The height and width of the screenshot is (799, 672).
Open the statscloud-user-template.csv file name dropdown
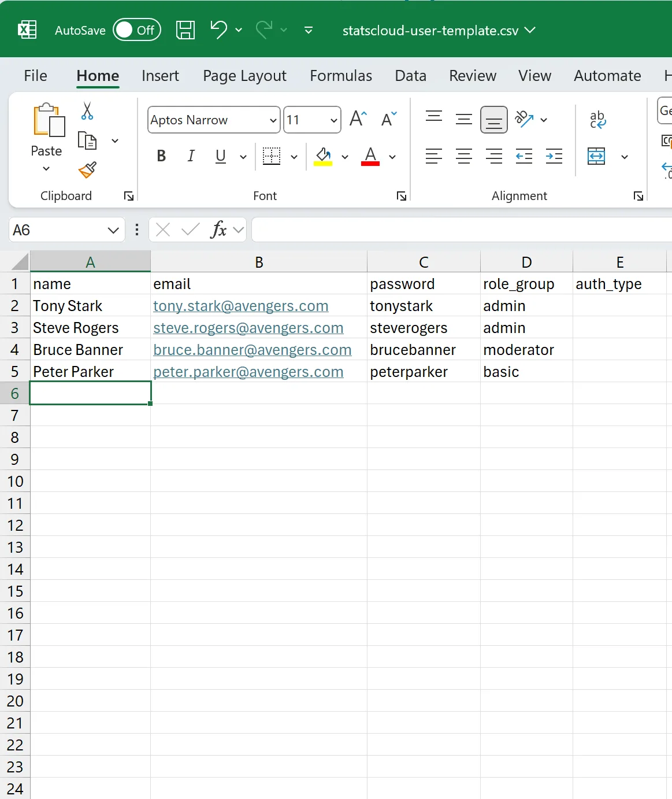pos(530,29)
